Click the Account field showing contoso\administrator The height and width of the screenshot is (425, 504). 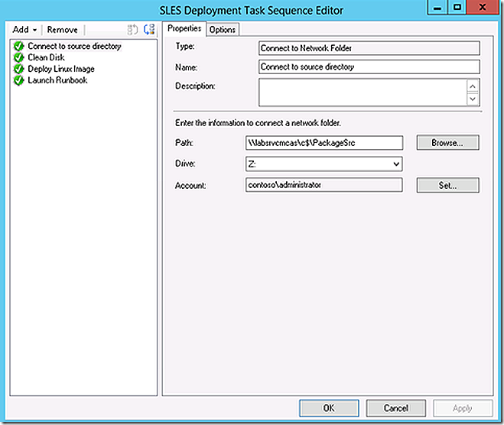(x=324, y=185)
